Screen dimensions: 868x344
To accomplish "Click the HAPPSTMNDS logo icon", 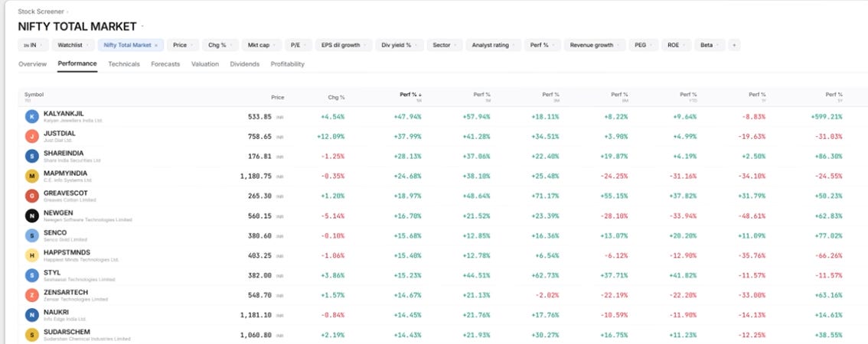I will coord(32,255).
